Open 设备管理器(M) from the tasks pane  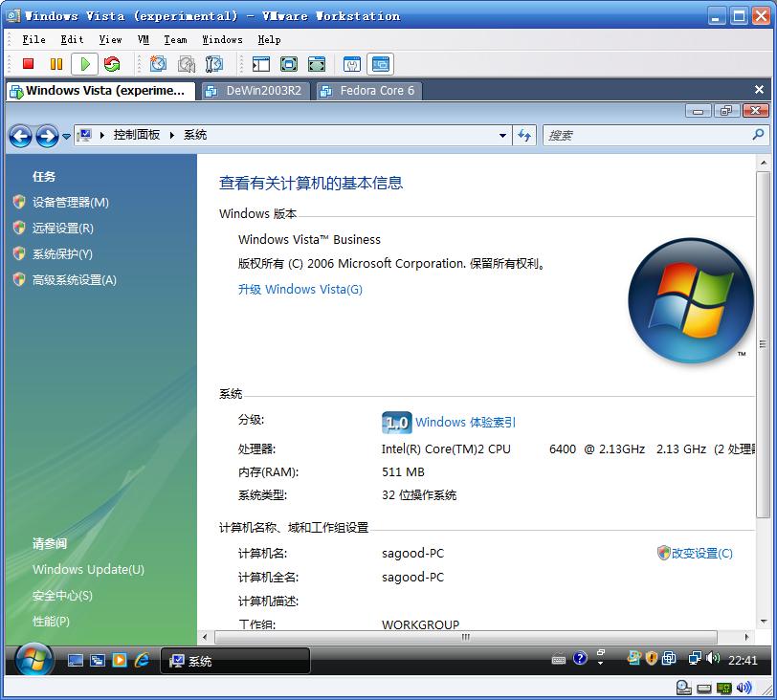[x=71, y=203]
